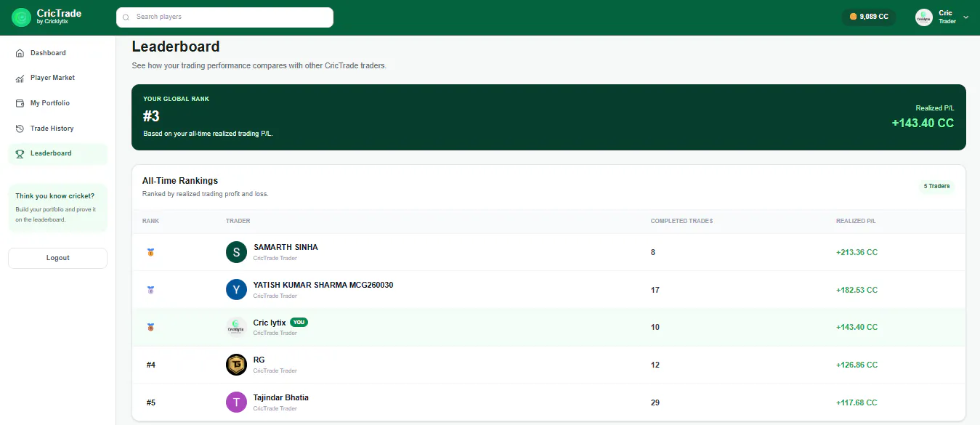Screen dimensions: 980x425
Task: Click the Dashboard home icon
Action: click(20, 53)
